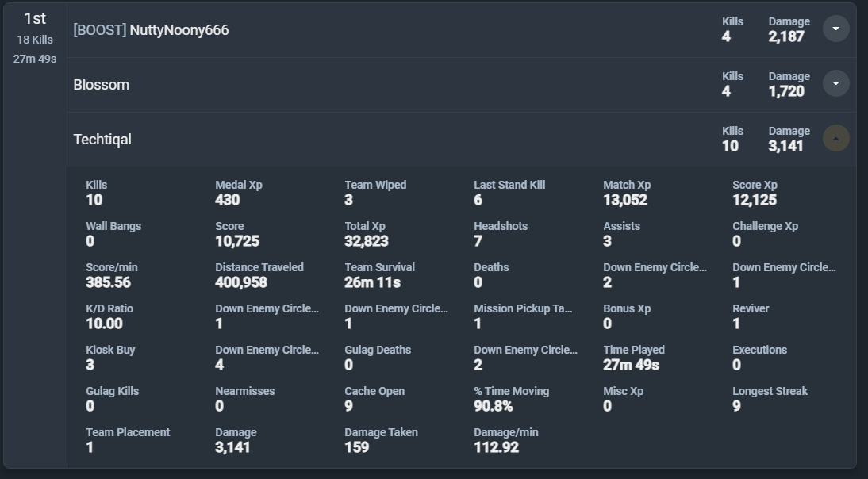Click the Mission Pickup truncated stat label
The width and height of the screenshot is (868, 479).
coord(523,308)
